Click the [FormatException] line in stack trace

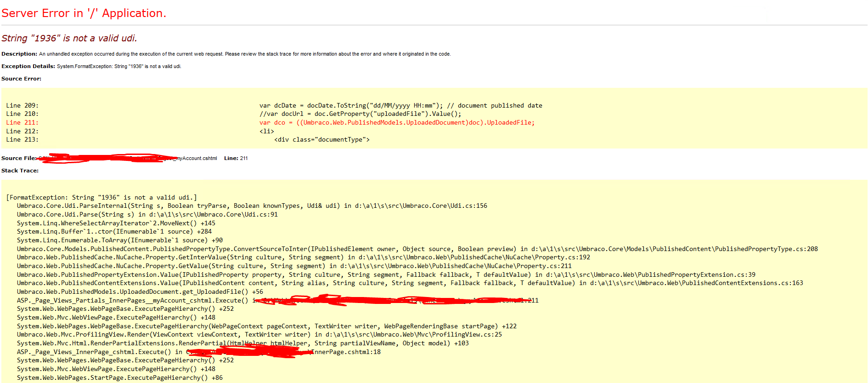pyautogui.click(x=101, y=197)
